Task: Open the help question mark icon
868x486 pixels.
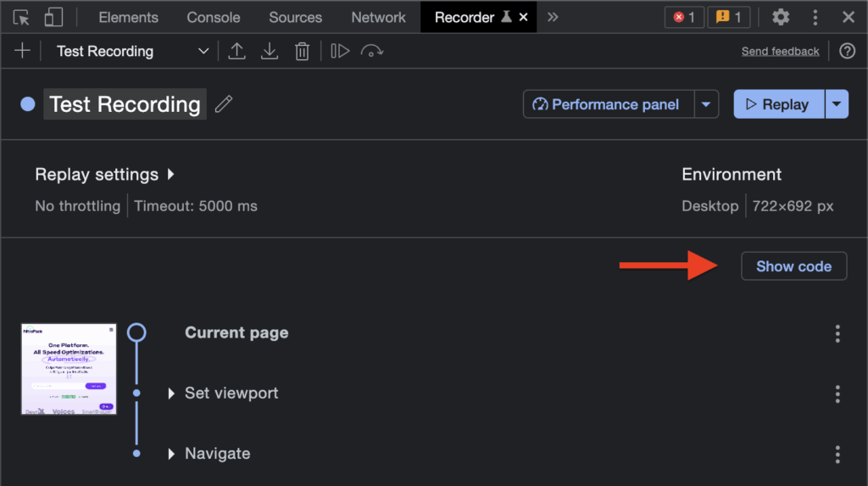Action: 847,51
